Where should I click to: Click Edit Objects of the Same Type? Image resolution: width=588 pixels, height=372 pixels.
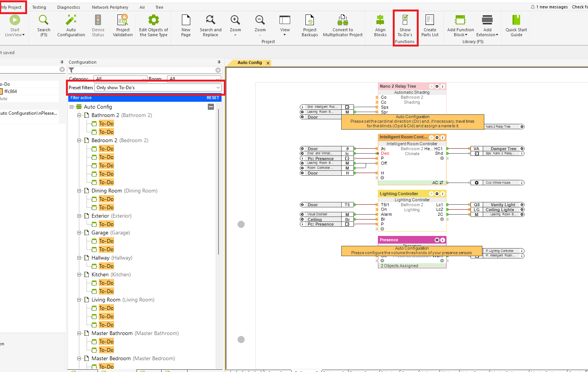point(153,20)
